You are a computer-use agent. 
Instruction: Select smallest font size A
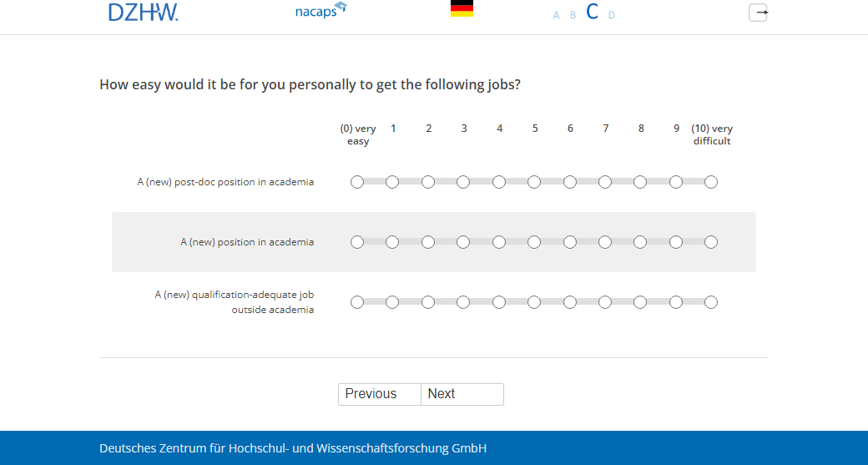click(557, 15)
